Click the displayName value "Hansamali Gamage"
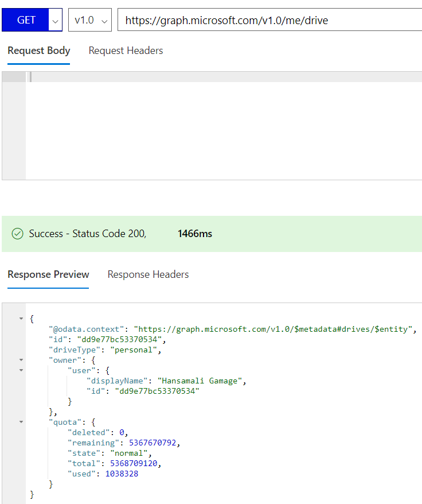This screenshot has height=504, width=422. 200,381
